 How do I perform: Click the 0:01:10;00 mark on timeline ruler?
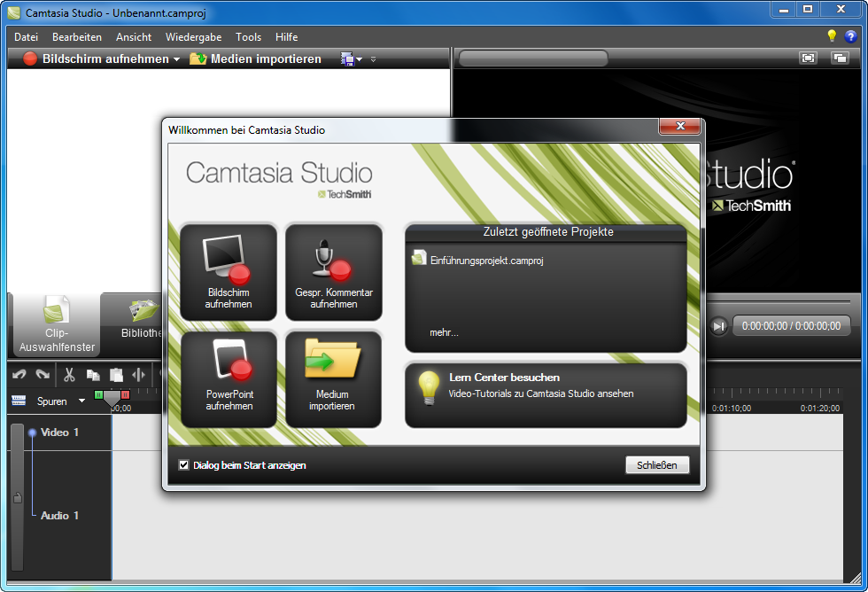[732, 409]
